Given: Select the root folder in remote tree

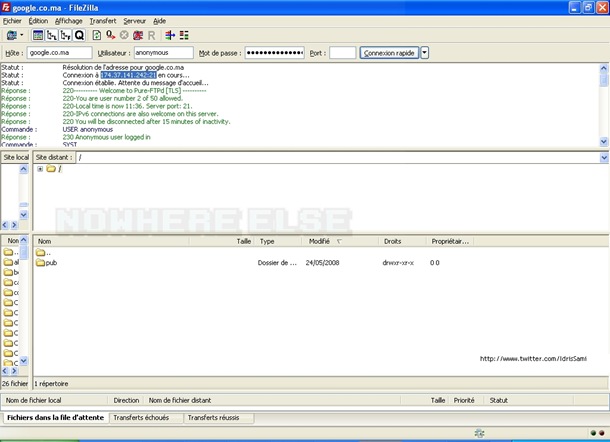Looking at the screenshot, I should (54, 168).
